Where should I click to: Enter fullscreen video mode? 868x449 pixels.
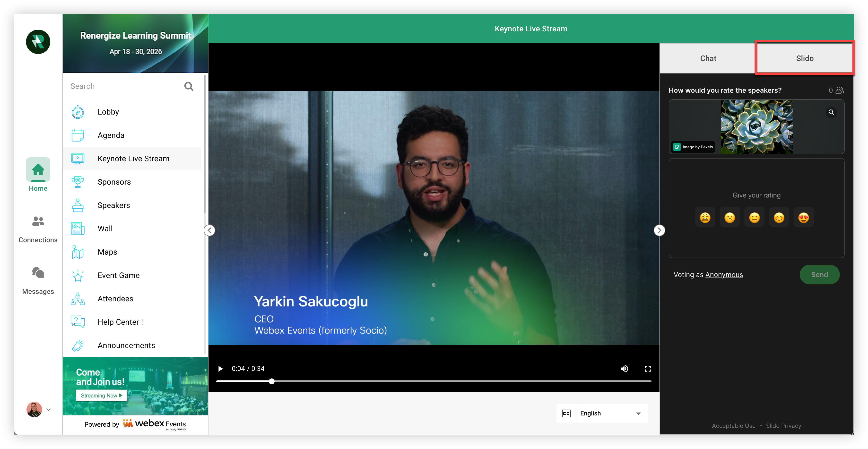tap(648, 369)
